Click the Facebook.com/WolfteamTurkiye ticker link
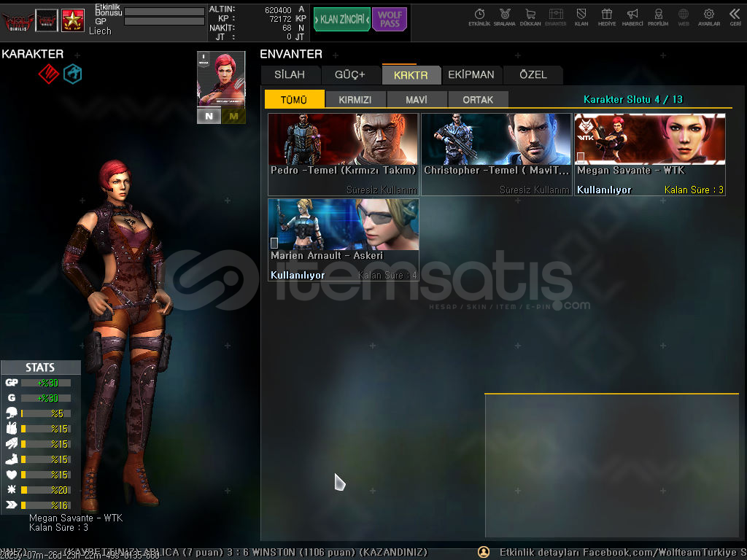The width and height of the screenshot is (747, 560). pyautogui.click(x=660, y=552)
